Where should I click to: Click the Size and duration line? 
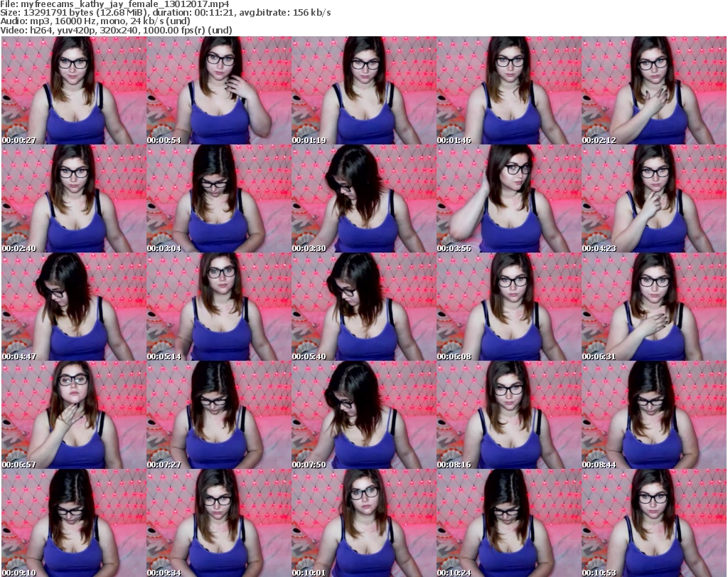166,13
